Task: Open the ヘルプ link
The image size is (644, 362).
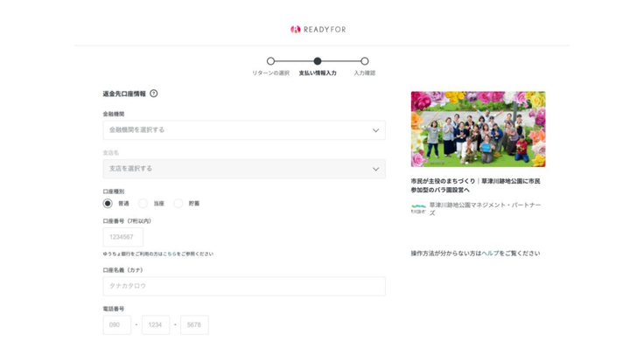Action: (x=490, y=254)
